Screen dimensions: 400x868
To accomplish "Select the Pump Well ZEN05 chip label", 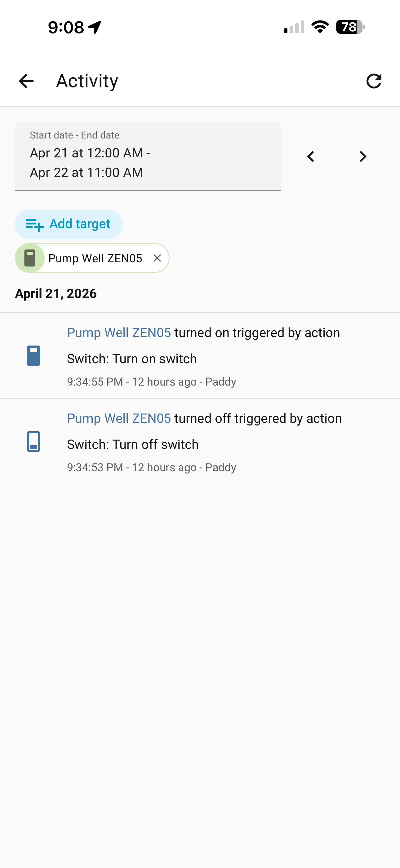I will [95, 259].
